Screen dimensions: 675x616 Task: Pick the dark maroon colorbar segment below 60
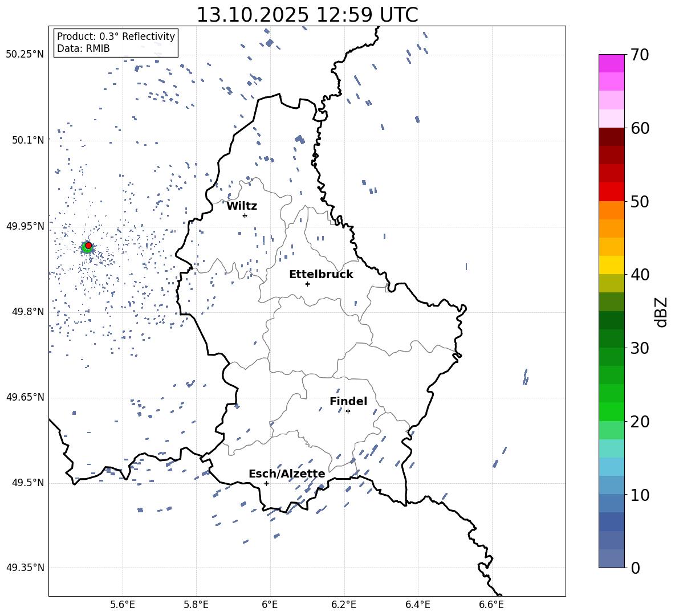611,137
